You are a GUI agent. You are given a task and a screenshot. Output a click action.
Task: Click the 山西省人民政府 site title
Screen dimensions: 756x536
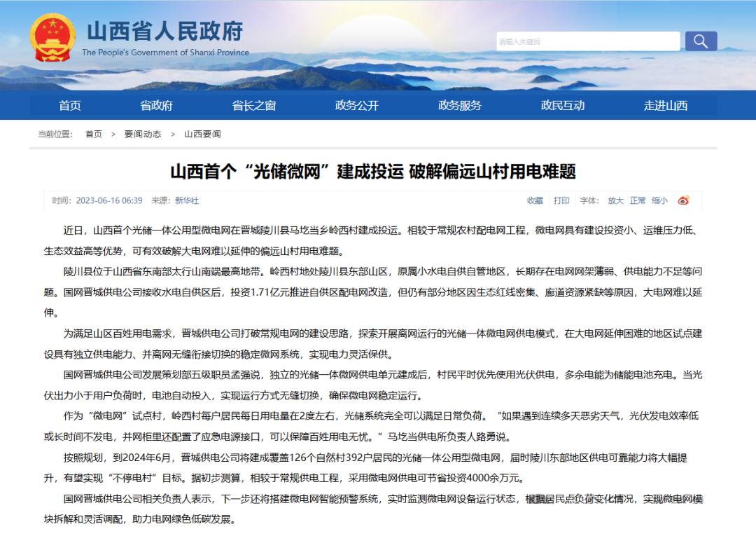tap(165, 32)
